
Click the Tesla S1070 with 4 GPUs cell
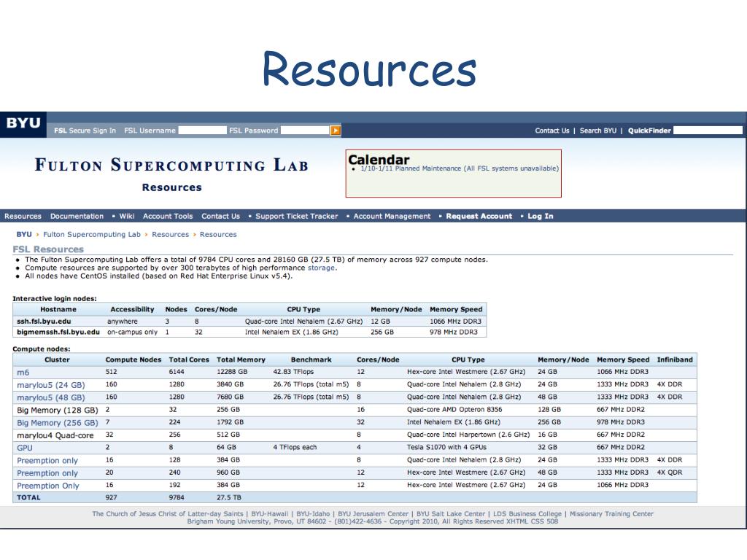(x=447, y=447)
